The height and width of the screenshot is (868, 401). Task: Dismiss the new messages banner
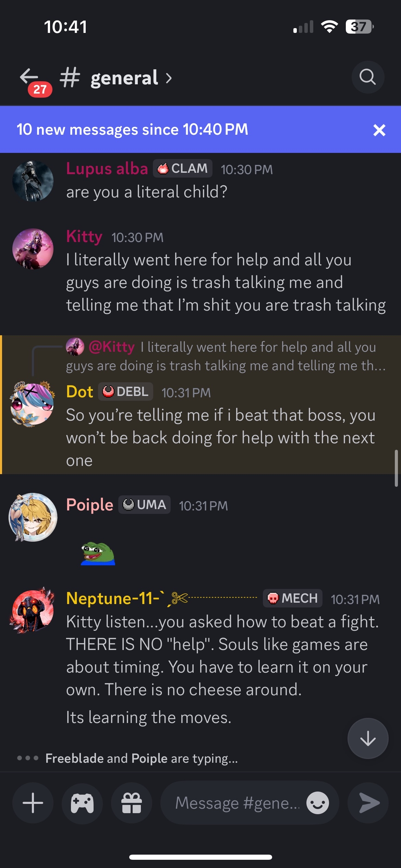[x=379, y=130]
